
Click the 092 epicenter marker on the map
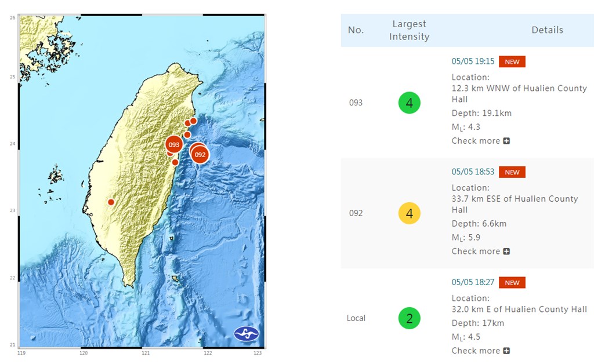point(200,155)
